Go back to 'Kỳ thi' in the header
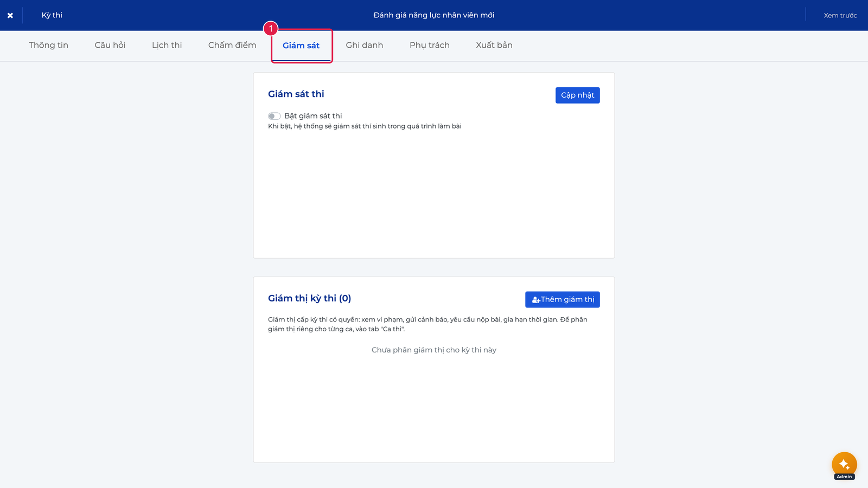This screenshot has height=488, width=868. click(52, 15)
